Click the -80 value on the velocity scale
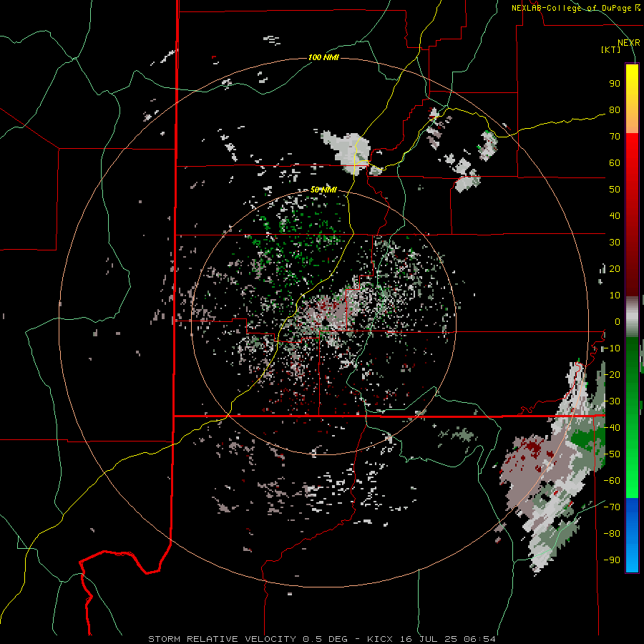The width and height of the screenshot is (644, 644). pyautogui.click(x=612, y=534)
